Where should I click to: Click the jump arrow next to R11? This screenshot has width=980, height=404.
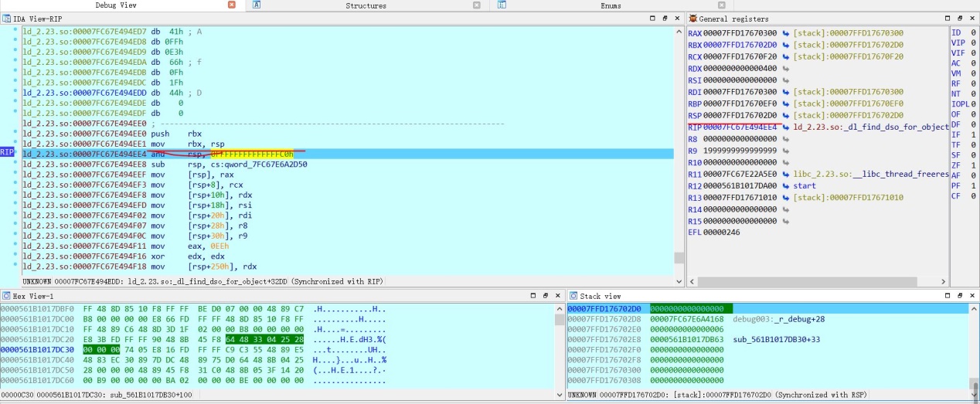786,174
